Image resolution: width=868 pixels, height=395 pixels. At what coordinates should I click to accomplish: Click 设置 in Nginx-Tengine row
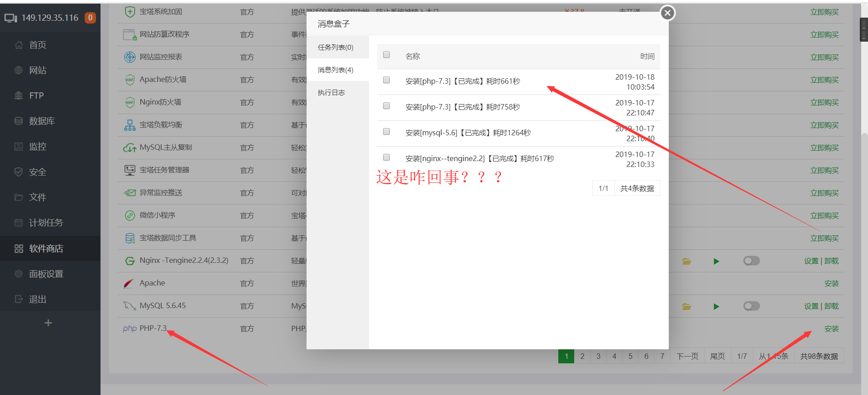tap(811, 261)
